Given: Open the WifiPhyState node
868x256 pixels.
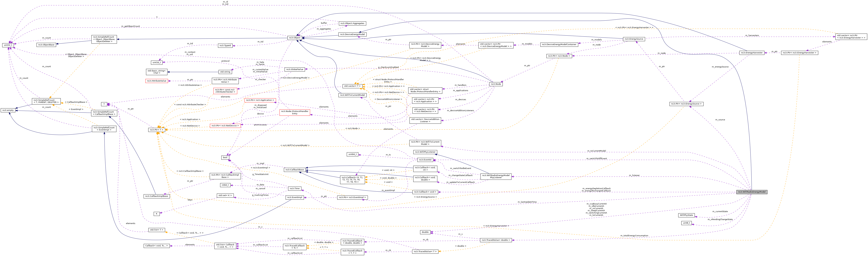Looking at the screenshot, I should (x=686, y=215).
